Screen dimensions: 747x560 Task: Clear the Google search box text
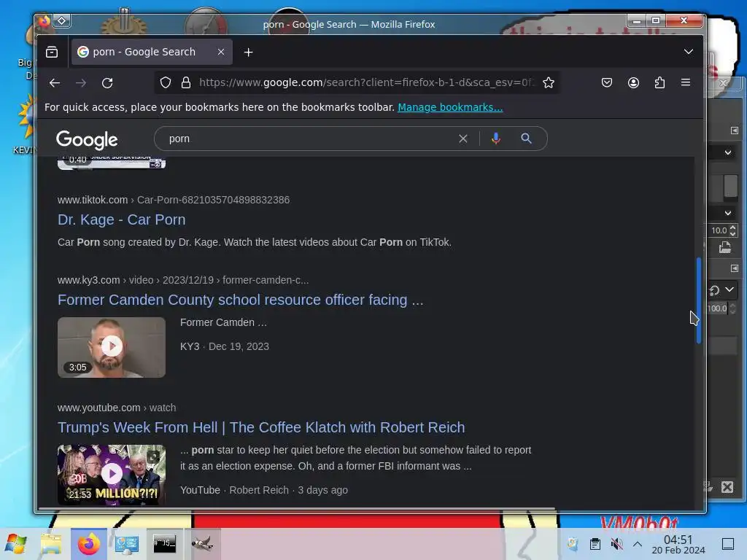pos(462,139)
